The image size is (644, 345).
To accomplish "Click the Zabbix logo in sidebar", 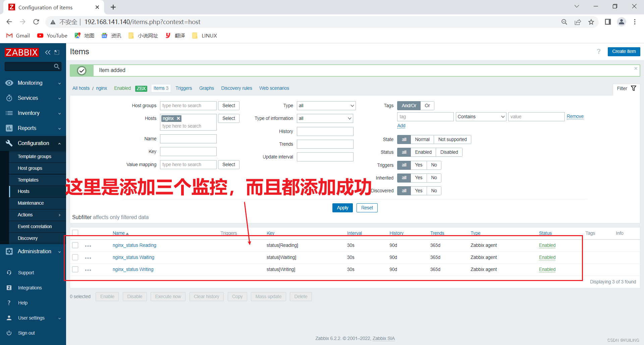I will coord(22,52).
